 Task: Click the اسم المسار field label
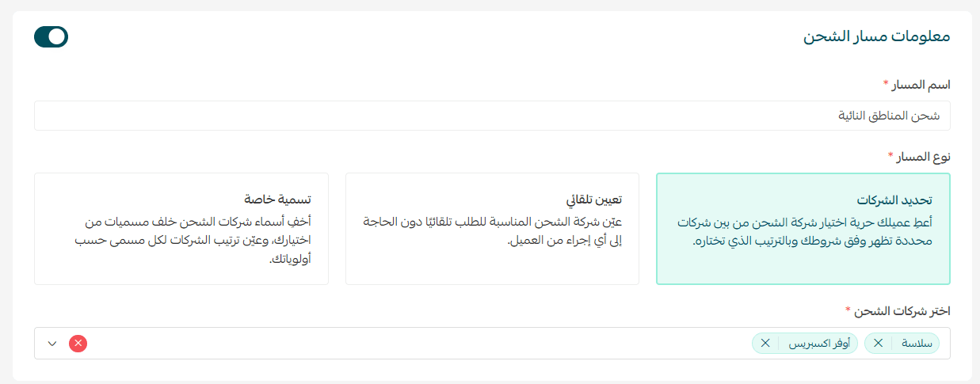pos(921,84)
